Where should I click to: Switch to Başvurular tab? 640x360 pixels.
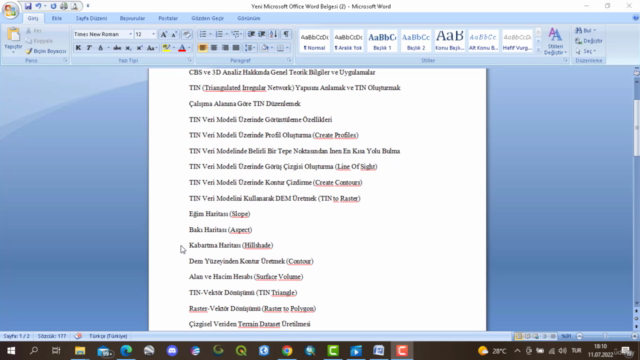[132, 18]
